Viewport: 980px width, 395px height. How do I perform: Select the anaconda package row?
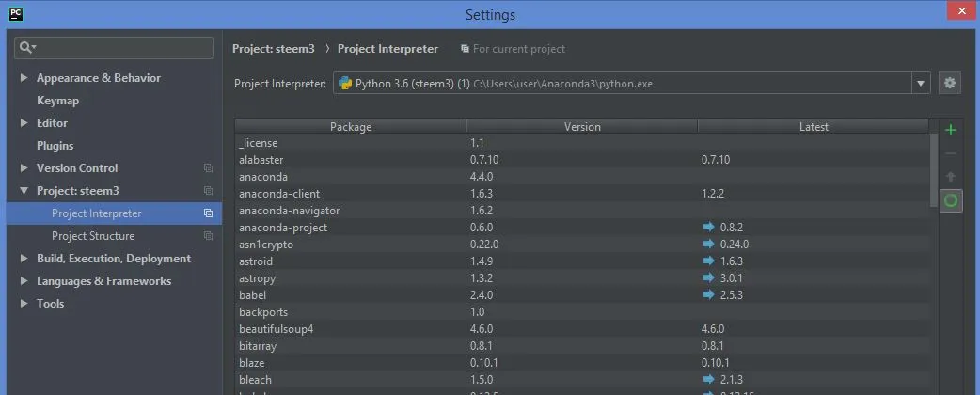582,177
